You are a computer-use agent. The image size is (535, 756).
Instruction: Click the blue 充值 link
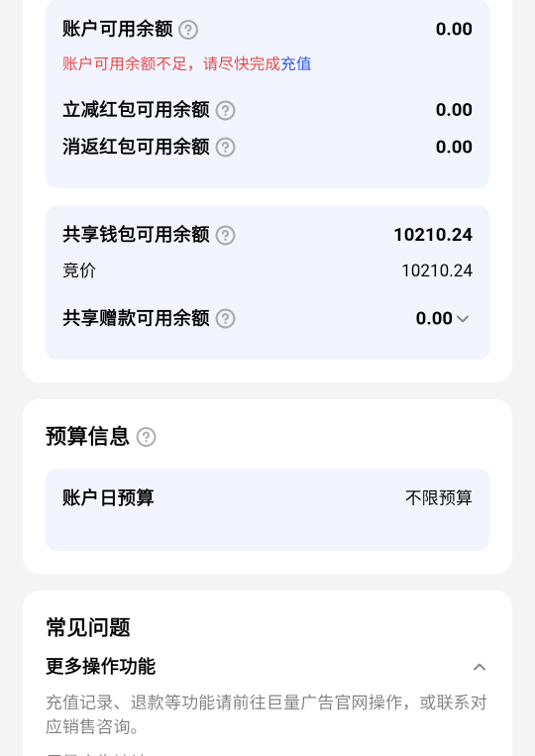pos(296,63)
